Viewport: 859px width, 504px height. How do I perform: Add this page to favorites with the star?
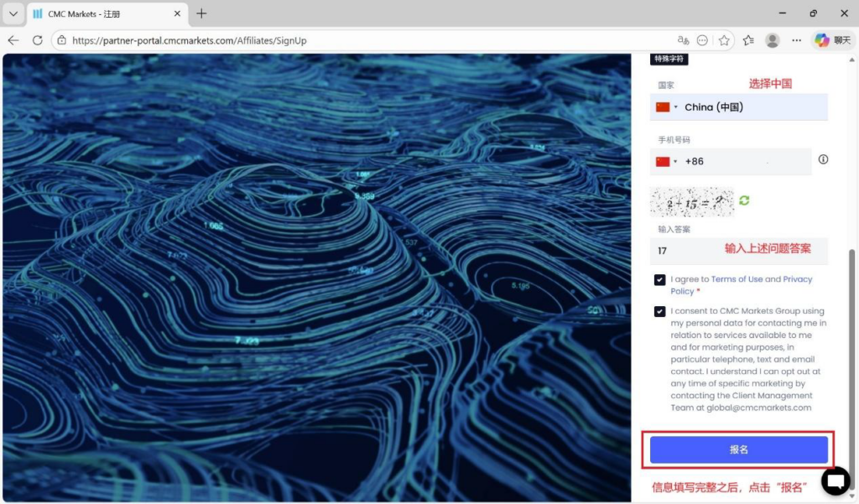724,40
